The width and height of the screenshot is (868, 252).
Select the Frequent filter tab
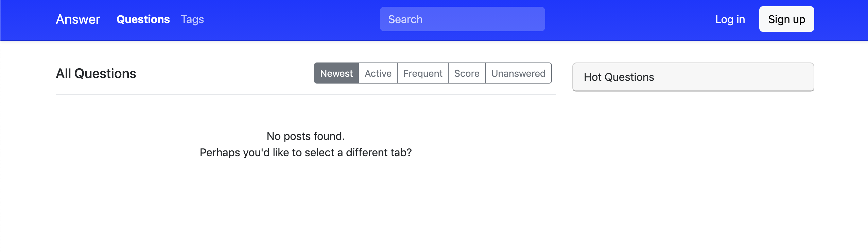(x=422, y=73)
